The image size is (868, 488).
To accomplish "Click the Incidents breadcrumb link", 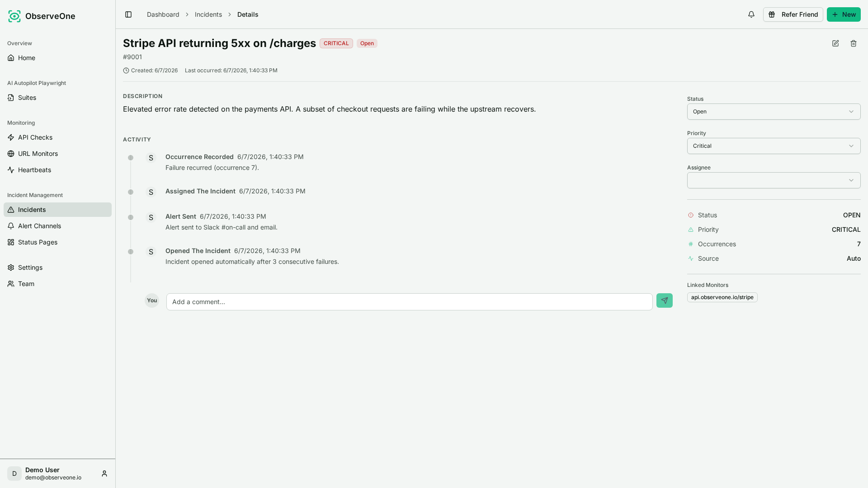I will [x=208, y=14].
